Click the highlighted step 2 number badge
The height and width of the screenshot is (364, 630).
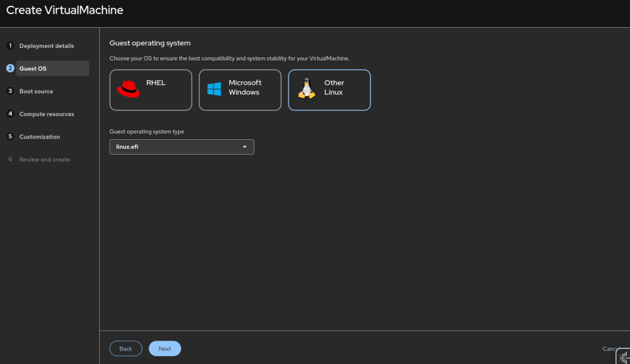pos(10,68)
